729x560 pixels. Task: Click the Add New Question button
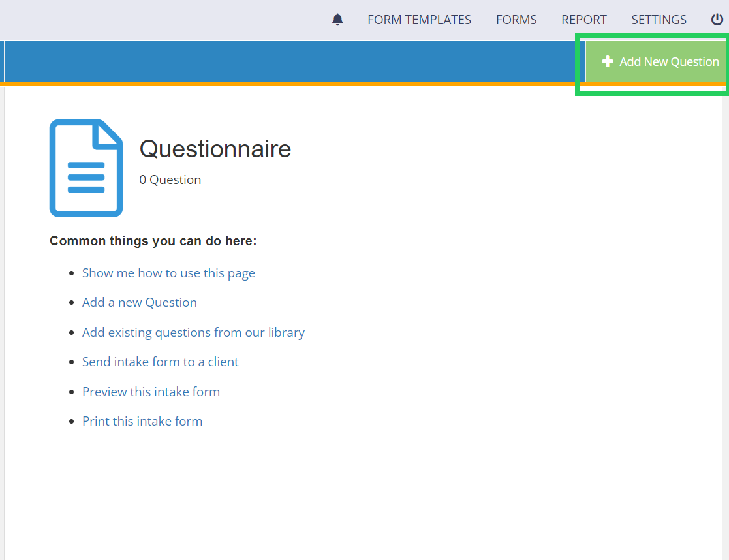(660, 61)
